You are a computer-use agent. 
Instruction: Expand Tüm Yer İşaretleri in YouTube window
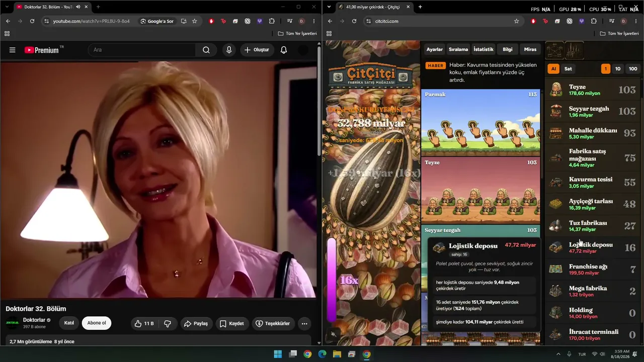[x=297, y=34]
